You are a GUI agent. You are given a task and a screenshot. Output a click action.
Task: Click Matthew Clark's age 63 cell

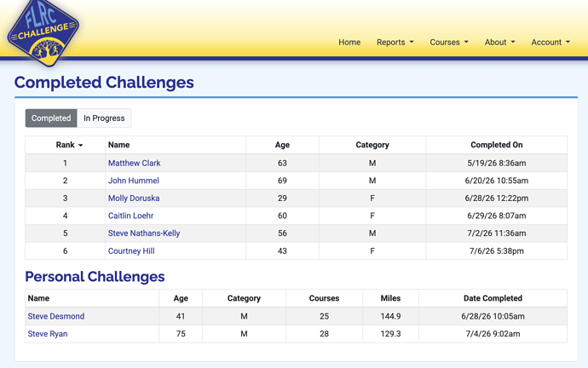pos(282,163)
